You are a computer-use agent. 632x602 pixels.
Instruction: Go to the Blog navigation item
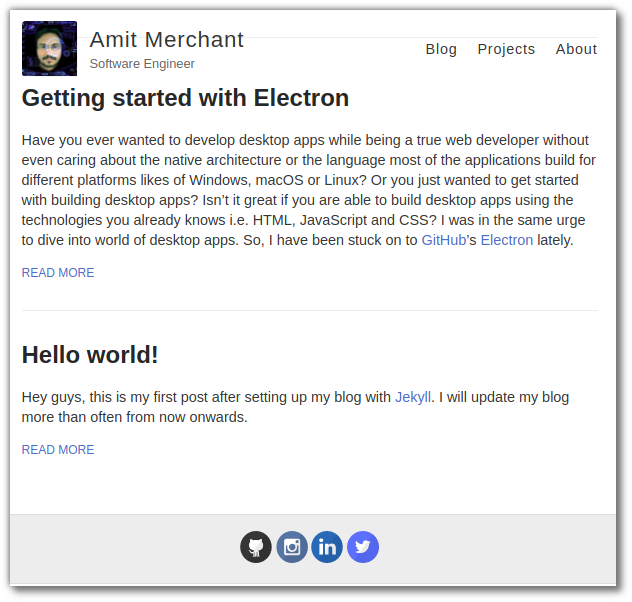441,49
